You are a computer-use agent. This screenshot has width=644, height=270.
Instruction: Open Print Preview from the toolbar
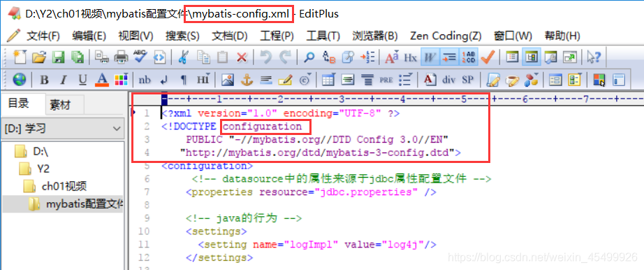[x=101, y=57]
